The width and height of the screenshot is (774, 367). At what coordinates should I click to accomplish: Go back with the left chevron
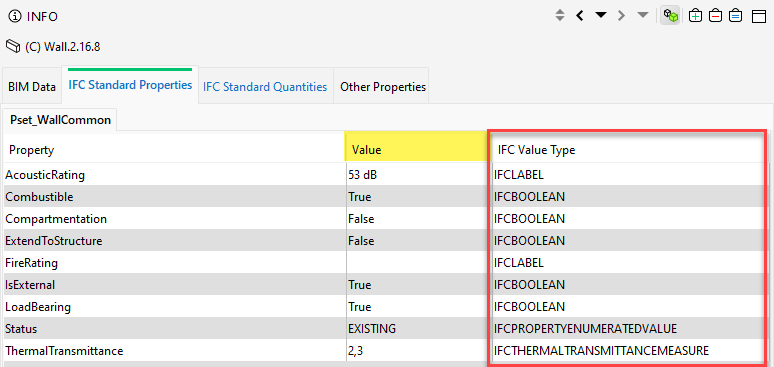[580, 16]
